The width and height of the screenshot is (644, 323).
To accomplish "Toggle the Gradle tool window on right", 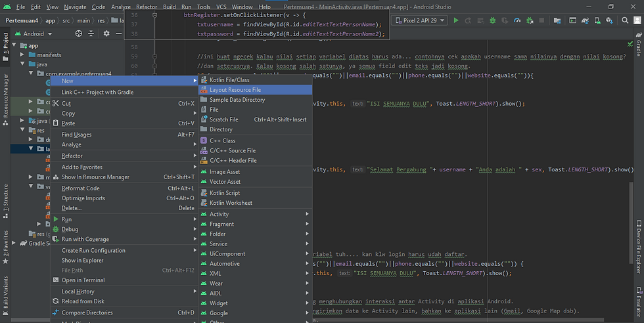I will click(639, 45).
